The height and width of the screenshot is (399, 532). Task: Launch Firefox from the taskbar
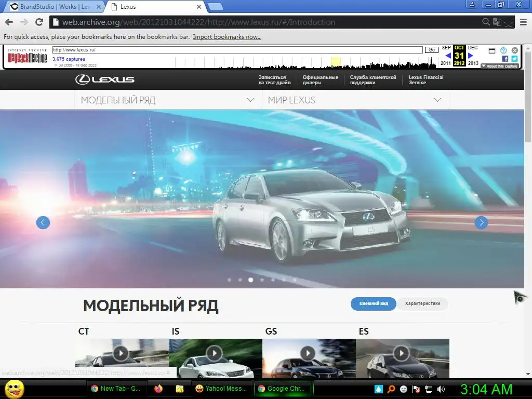[x=158, y=389]
